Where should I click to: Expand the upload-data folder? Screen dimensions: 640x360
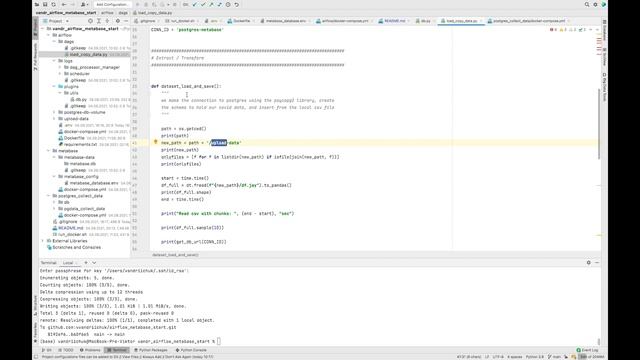coord(54,119)
